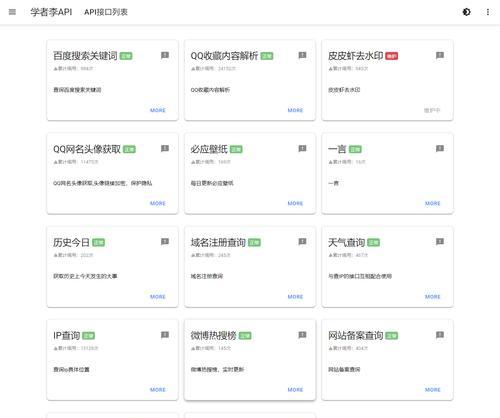The height and width of the screenshot is (418, 500).
Task: Toggle dark mode brightness icon
Action: point(467,12)
